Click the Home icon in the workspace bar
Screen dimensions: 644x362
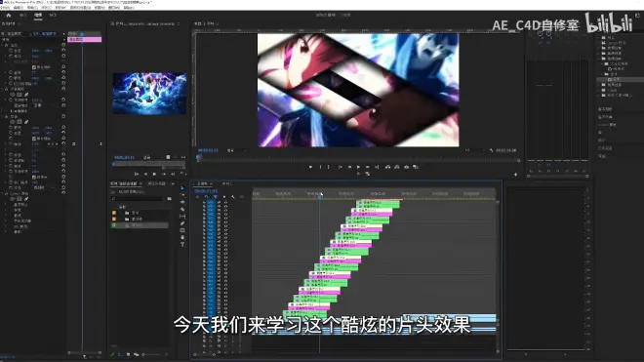8,16
